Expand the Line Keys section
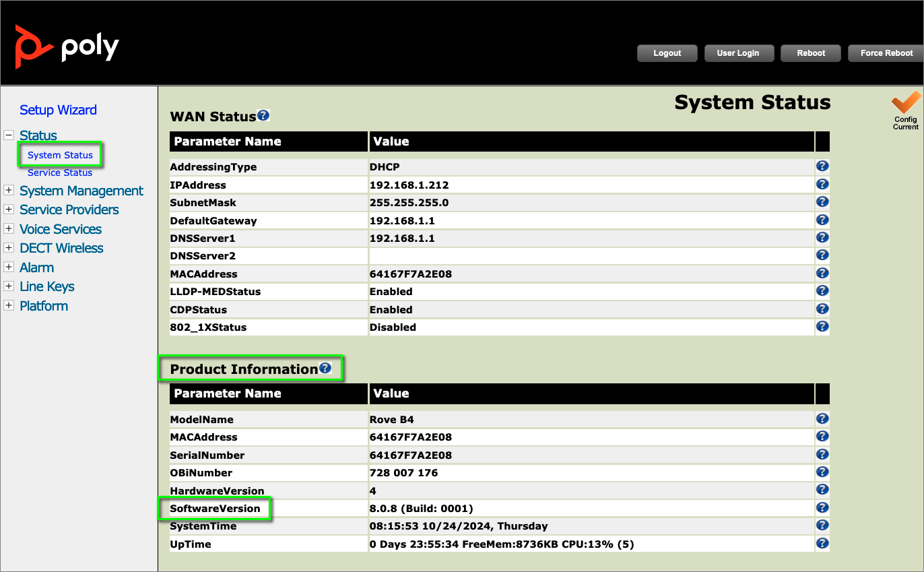 click(x=9, y=286)
